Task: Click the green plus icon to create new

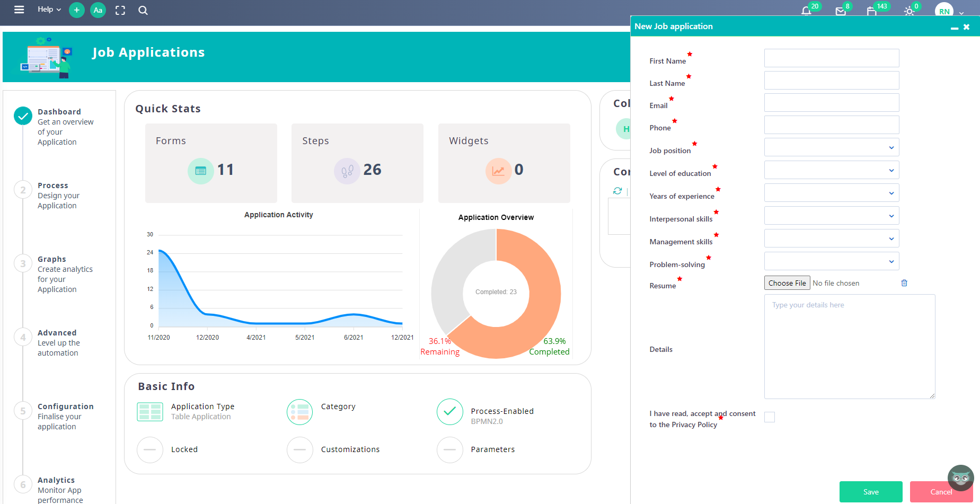Action: click(76, 10)
